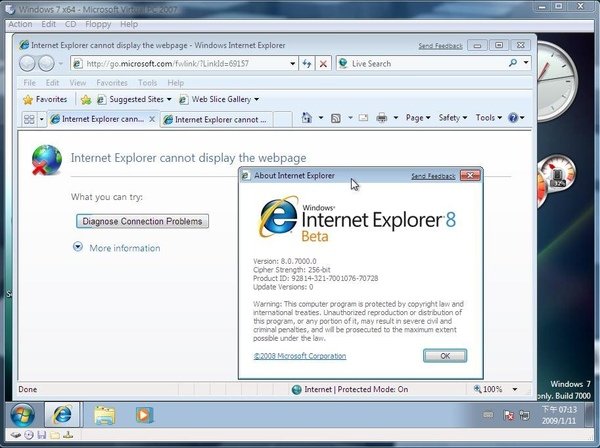Image resolution: width=600 pixels, height=448 pixels.
Task: Open the File menu in Internet Explorer
Action: click(29, 83)
